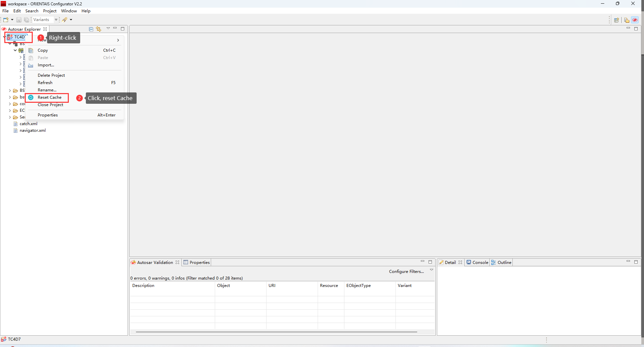Select Close Project in context menu
The height and width of the screenshot is (347, 644).
point(50,105)
